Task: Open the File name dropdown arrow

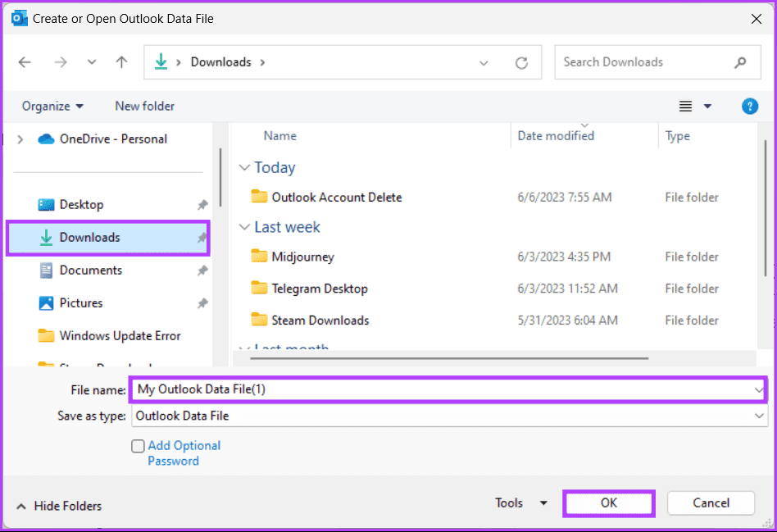Action: point(759,390)
